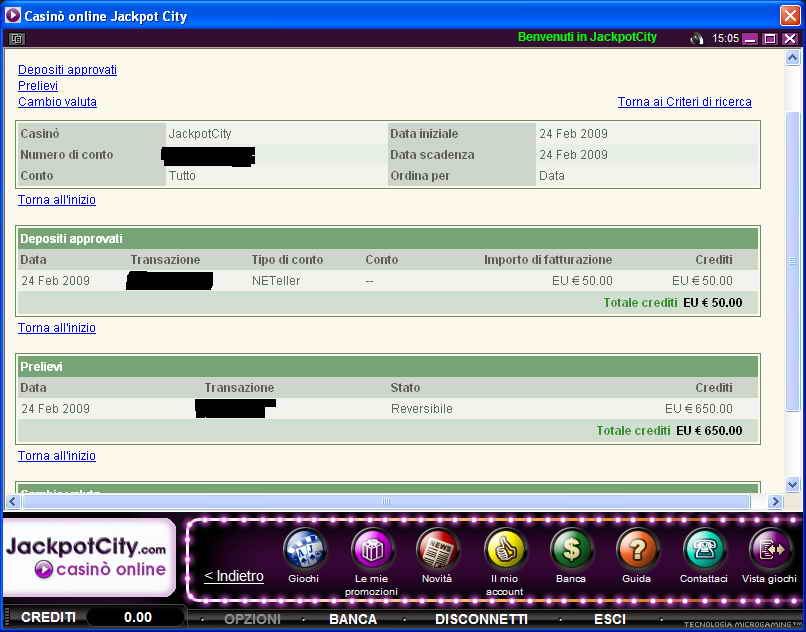Viewport: 806px width, 632px height.
Task: Click the inner purple bar close button
Action: 790,39
